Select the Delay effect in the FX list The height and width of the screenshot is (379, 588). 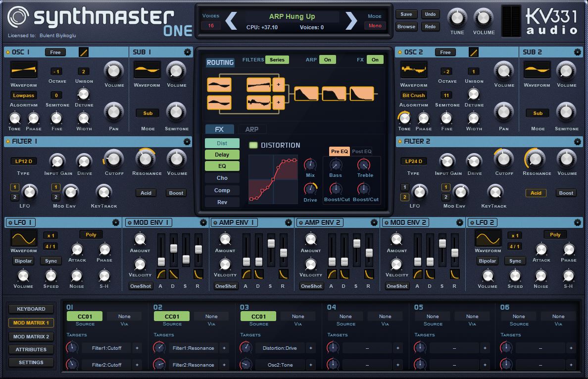click(x=222, y=154)
